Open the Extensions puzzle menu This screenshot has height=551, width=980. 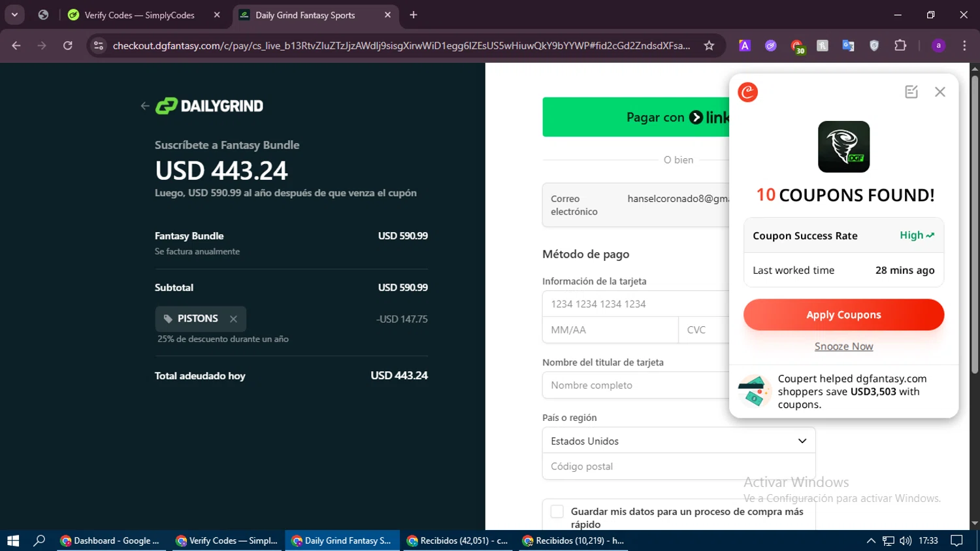pos(900,46)
